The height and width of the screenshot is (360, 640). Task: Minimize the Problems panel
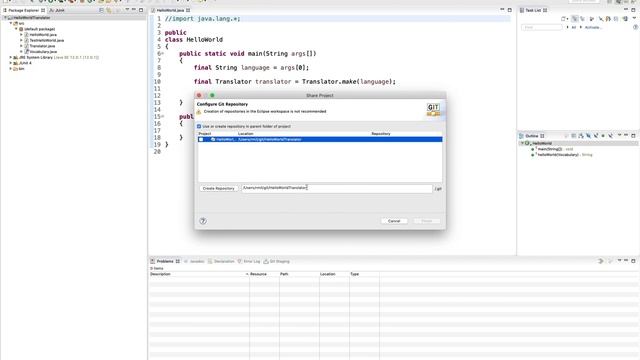[x=626, y=260]
